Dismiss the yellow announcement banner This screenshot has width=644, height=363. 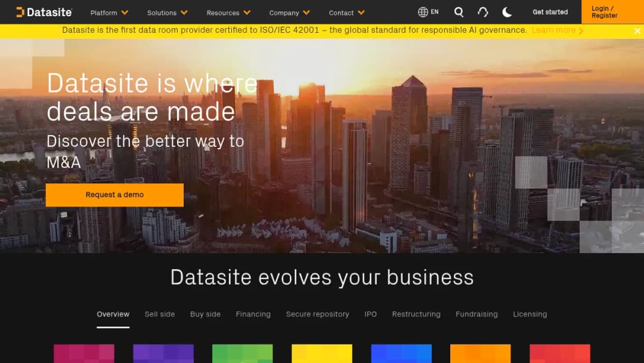[637, 31]
